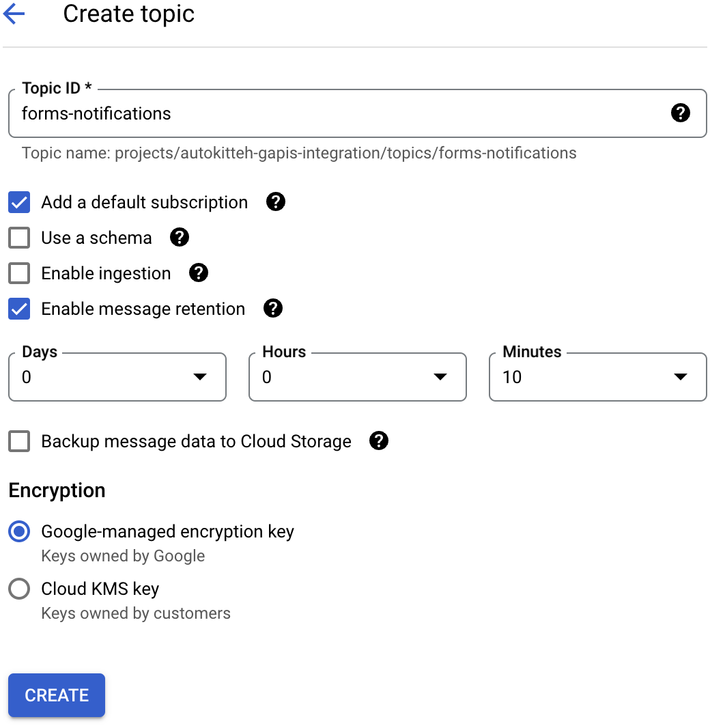Uncheck Enable message retention

(19, 309)
